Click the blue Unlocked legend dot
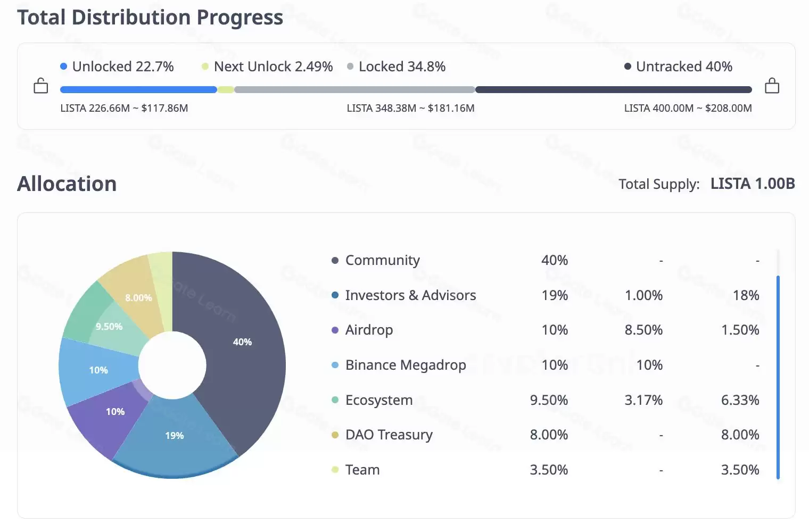 click(x=64, y=66)
